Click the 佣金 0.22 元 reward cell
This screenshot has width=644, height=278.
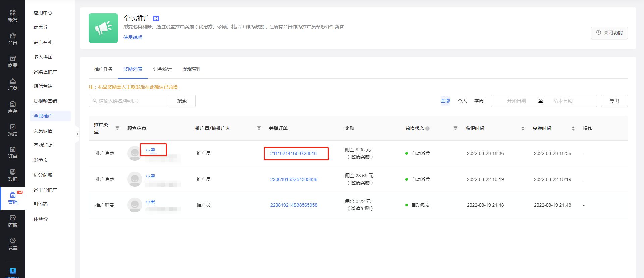359,205
